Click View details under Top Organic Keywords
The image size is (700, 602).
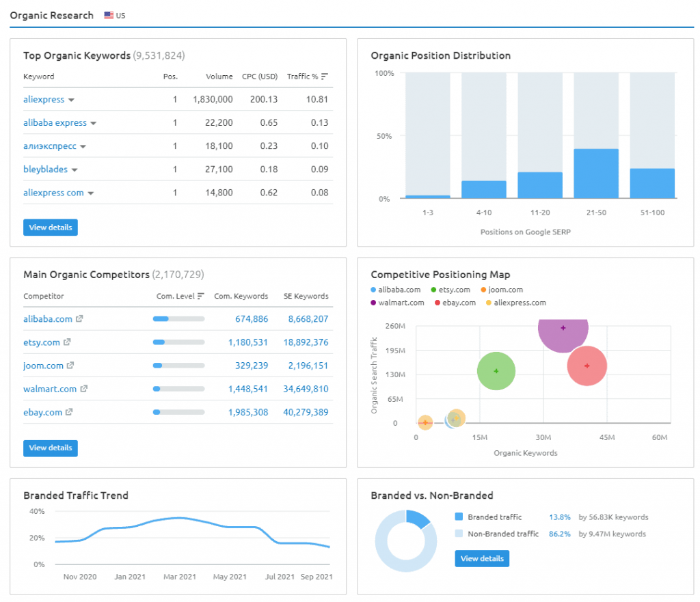pyautogui.click(x=51, y=227)
